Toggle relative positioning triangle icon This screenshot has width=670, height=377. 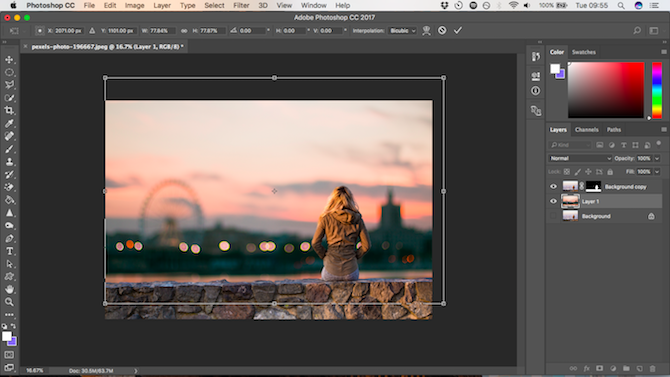coord(92,31)
